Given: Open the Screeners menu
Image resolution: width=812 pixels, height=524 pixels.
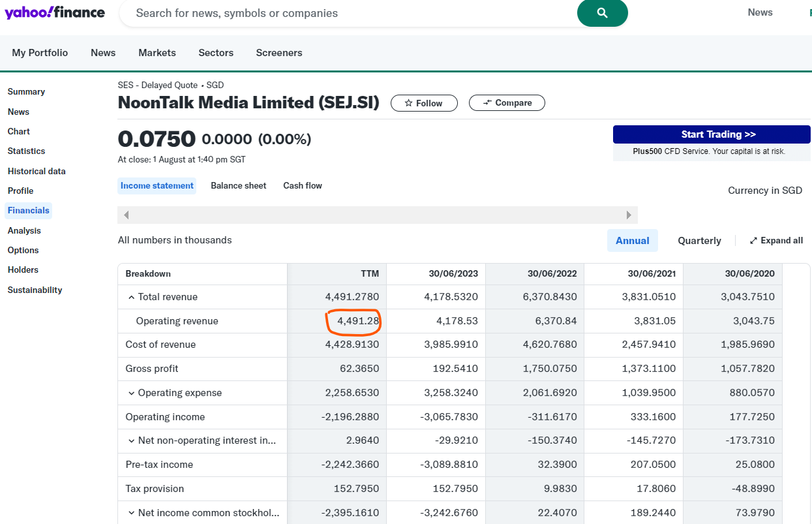Looking at the screenshot, I should pyautogui.click(x=279, y=53).
